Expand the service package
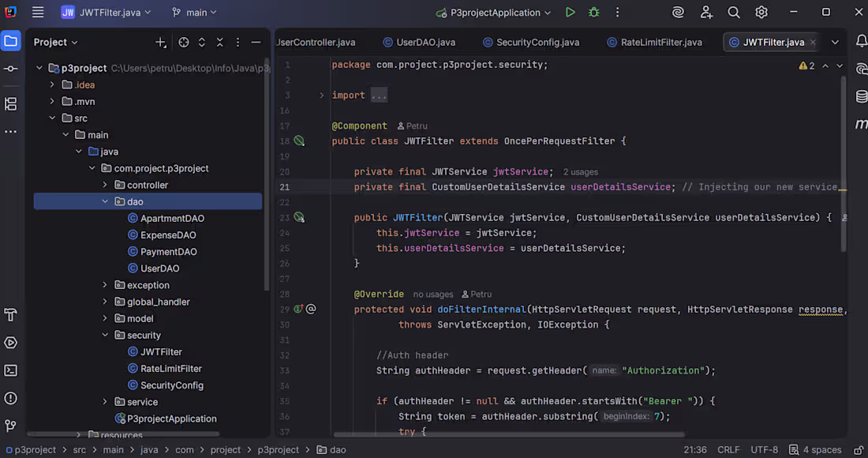The image size is (868, 458). point(105,402)
